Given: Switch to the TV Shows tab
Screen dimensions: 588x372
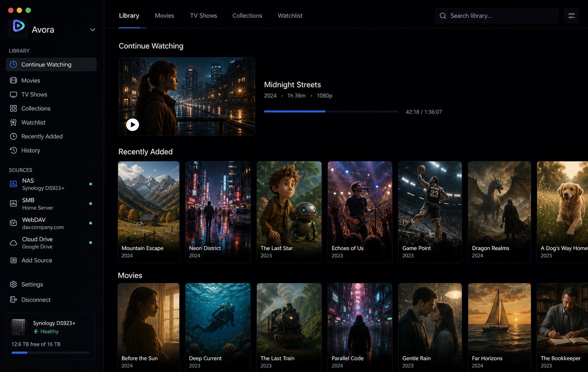Looking at the screenshot, I should pyautogui.click(x=203, y=16).
